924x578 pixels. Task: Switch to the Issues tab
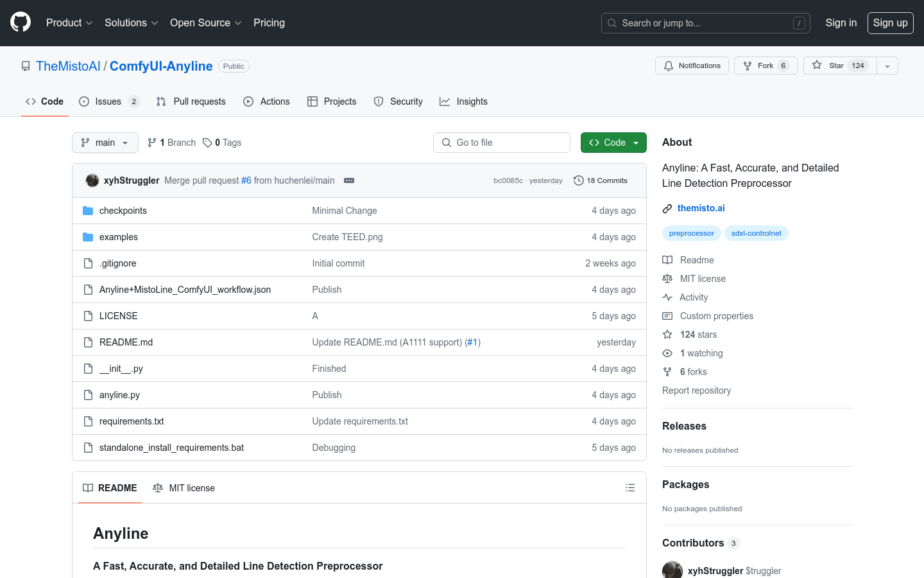click(108, 101)
